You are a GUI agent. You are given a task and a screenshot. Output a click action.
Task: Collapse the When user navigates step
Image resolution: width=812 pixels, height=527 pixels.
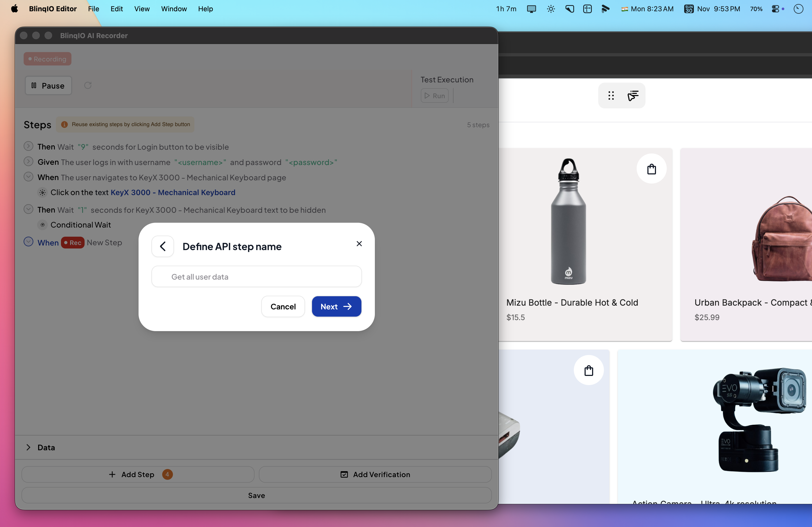click(x=28, y=177)
